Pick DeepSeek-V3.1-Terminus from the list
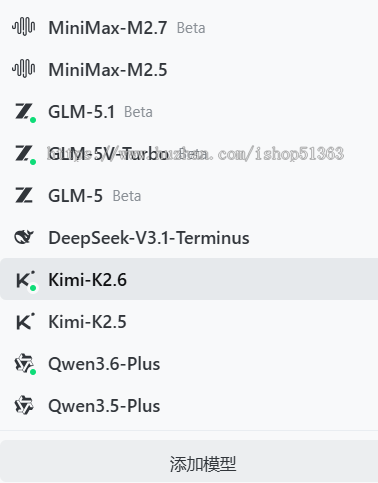378x483 pixels. tap(189, 237)
